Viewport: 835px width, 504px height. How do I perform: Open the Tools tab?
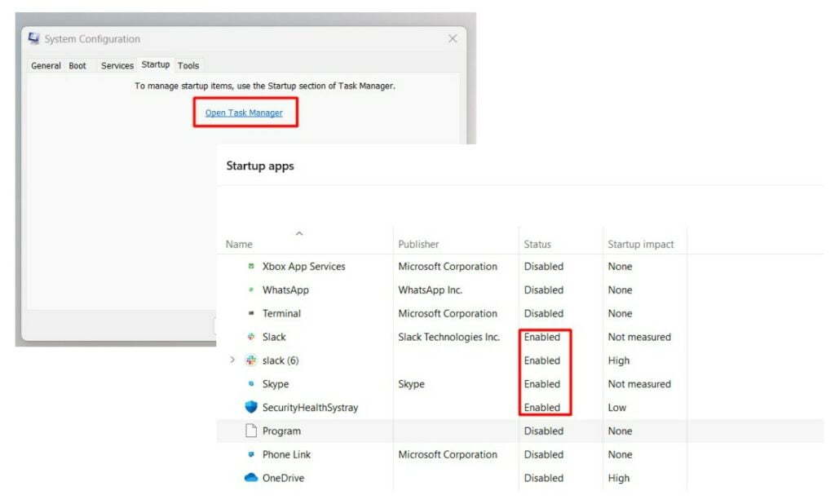coord(188,64)
